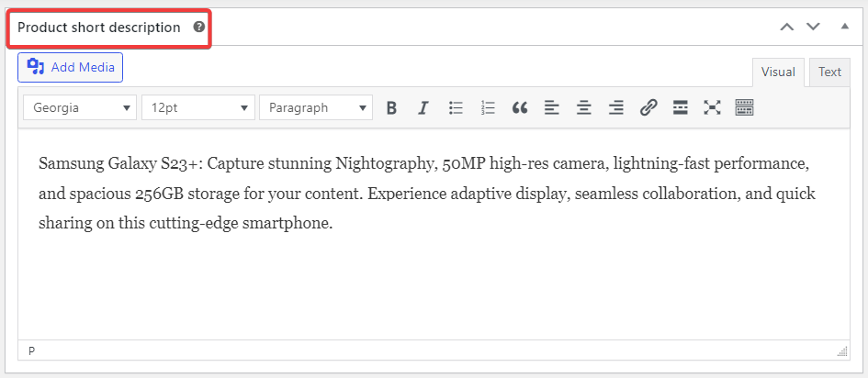Insert a numbered list
The width and height of the screenshot is (868, 378).
(x=488, y=107)
